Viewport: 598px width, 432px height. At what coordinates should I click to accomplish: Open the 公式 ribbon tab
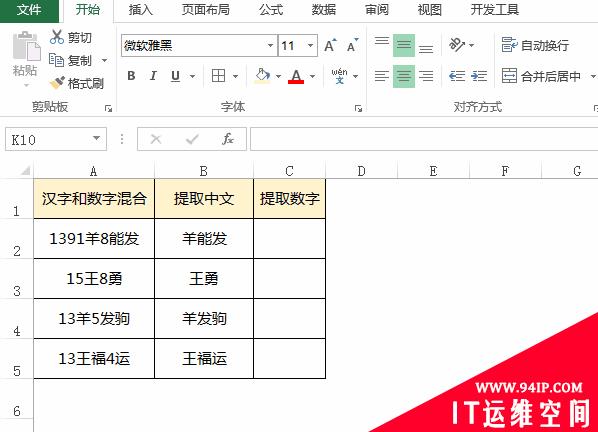pos(271,10)
